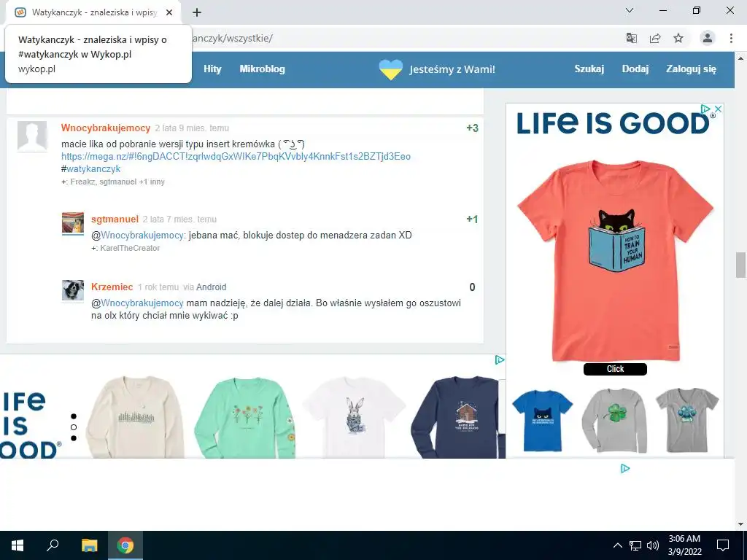
Task: Click Wnocybrakujemocy's default avatar image
Action: pyautogui.click(x=32, y=136)
